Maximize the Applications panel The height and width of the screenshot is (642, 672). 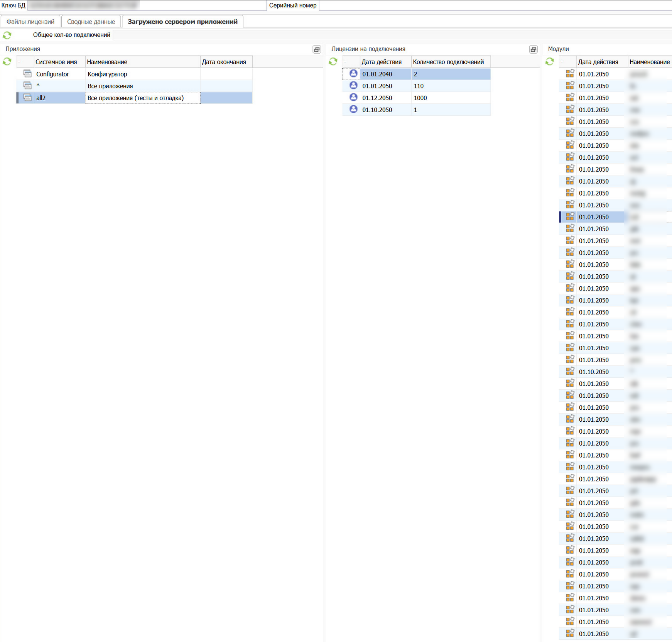(x=317, y=49)
